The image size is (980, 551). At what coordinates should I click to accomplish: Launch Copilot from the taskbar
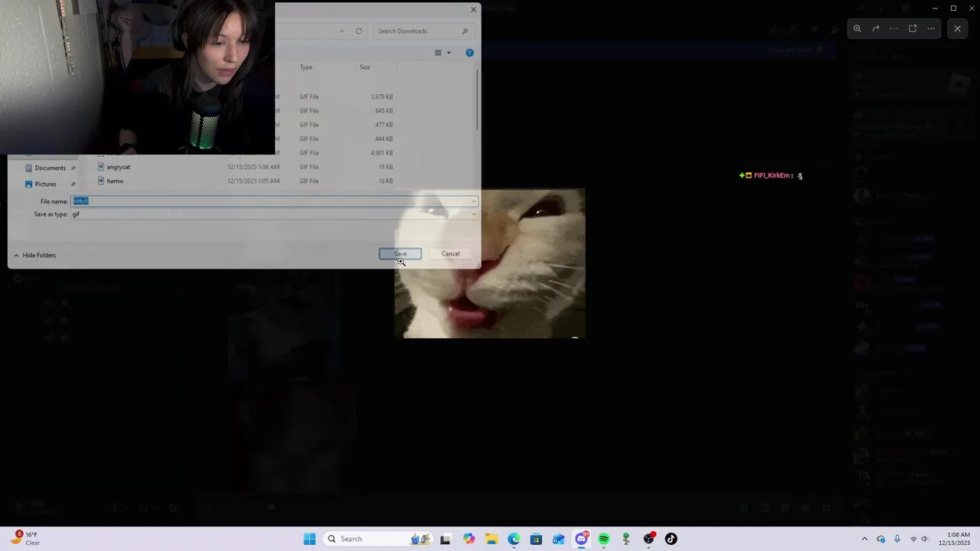tap(469, 539)
